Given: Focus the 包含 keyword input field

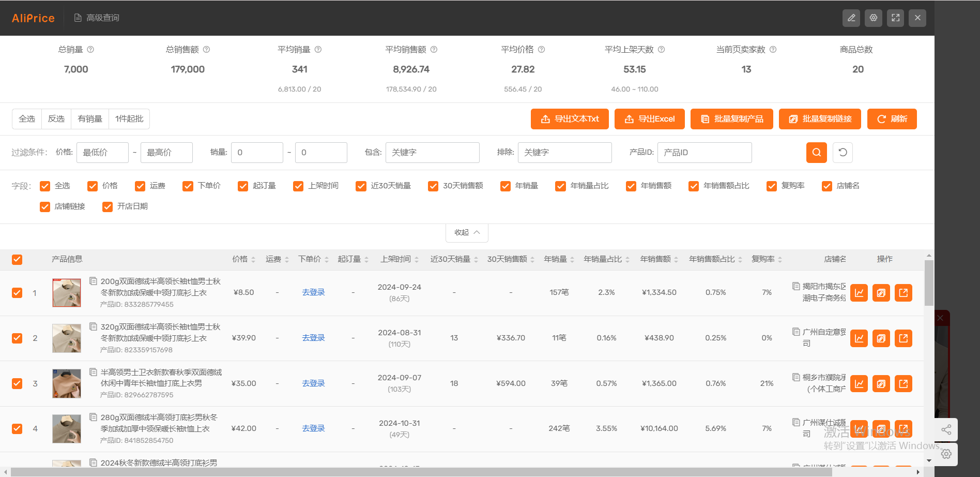Looking at the screenshot, I should tap(433, 153).
